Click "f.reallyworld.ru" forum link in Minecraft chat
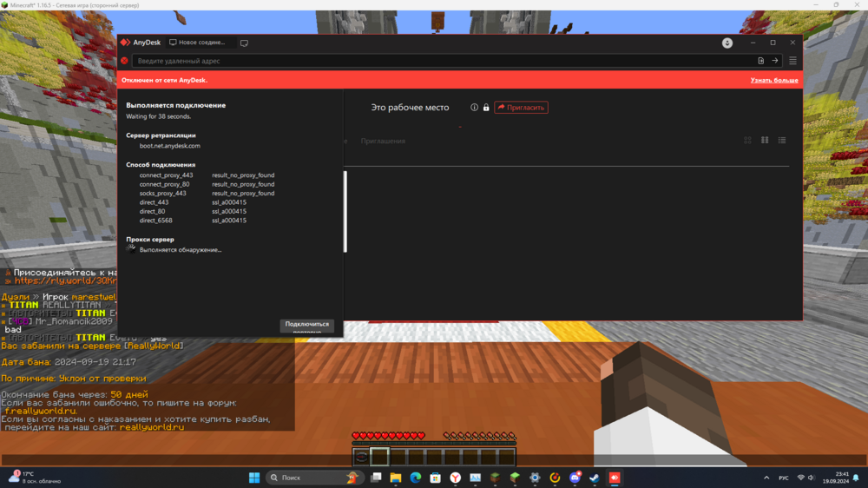The width and height of the screenshot is (868, 488). pyautogui.click(x=41, y=411)
